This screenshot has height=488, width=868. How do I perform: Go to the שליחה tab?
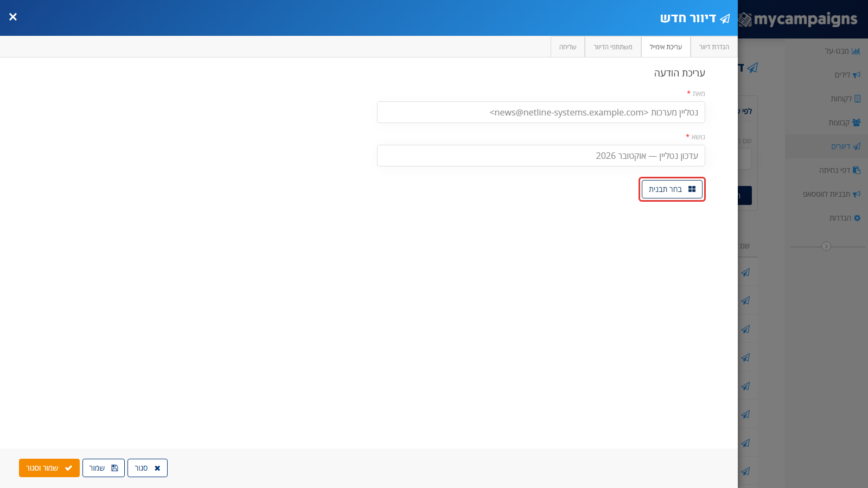[567, 47]
